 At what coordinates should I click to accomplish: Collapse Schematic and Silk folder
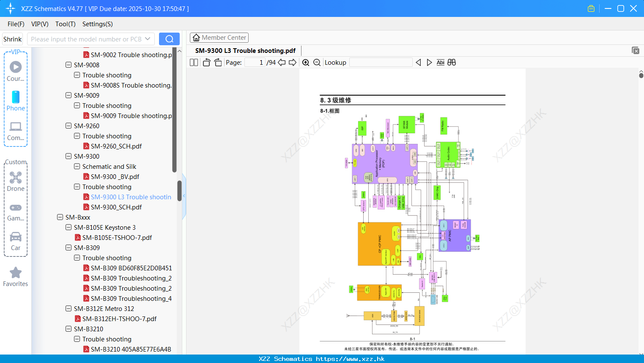point(77,166)
